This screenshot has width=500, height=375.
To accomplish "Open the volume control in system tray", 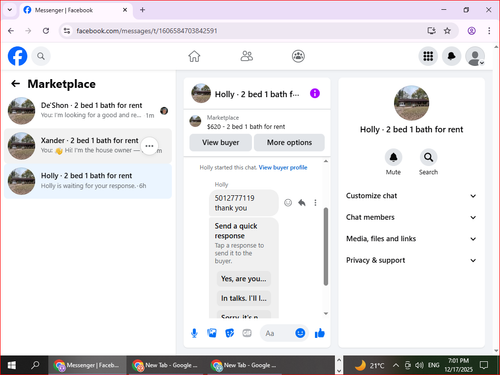I will [x=419, y=365].
